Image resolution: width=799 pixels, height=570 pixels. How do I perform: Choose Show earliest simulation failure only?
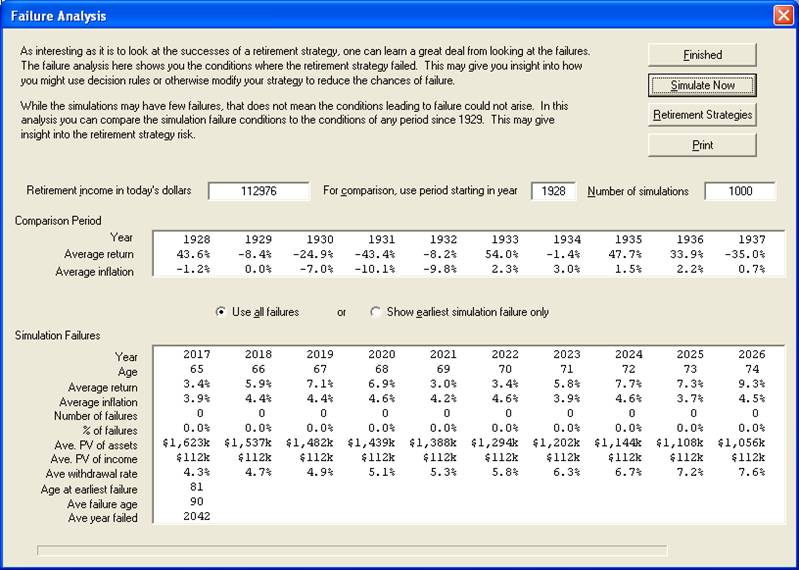376,312
